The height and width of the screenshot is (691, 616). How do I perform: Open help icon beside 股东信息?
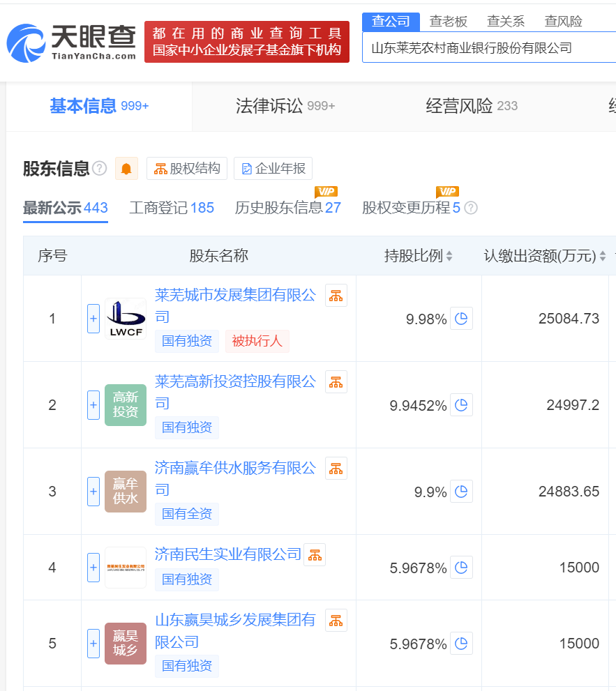[x=100, y=168]
